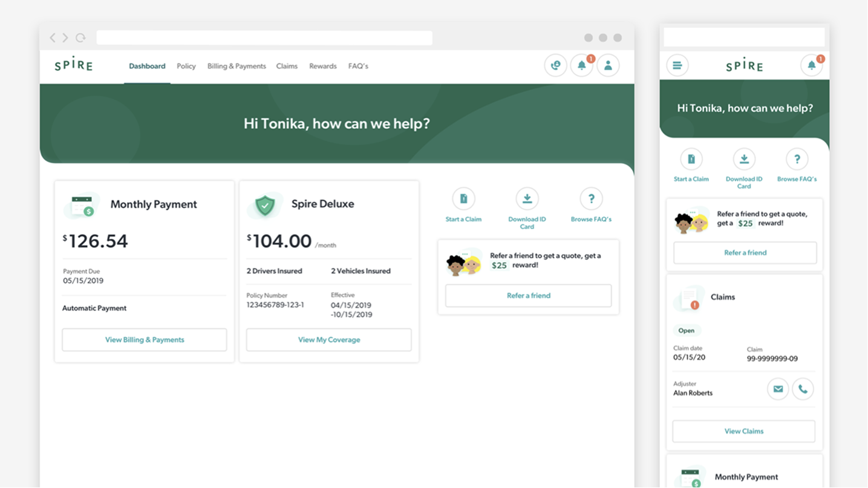The width and height of the screenshot is (868, 488).
Task: Click the desktop Browse FAQ's question icon
Action: coord(591,198)
